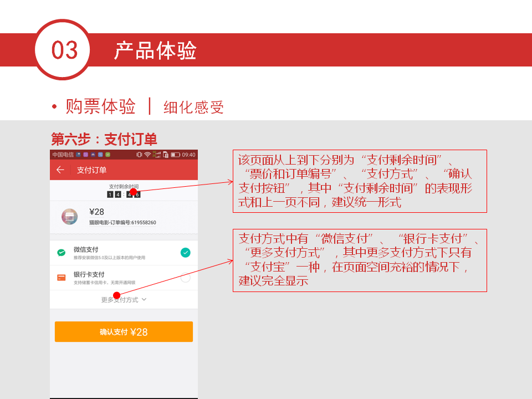Tap the back arrow in payment header

pos(60,170)
